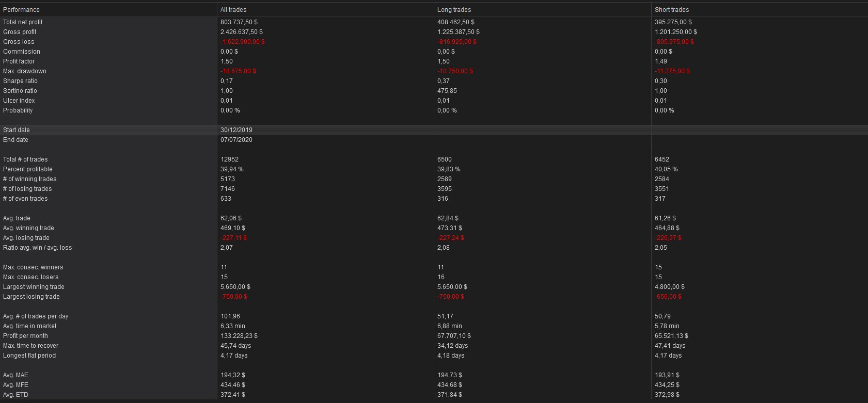
Task: Click the Avg. MFE row label
Action: click(15, 385)
